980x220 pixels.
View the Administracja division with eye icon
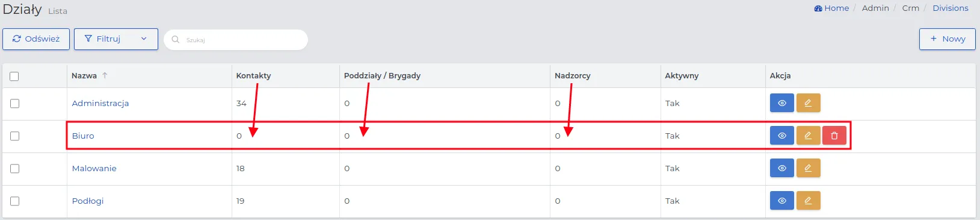(782, 103)
